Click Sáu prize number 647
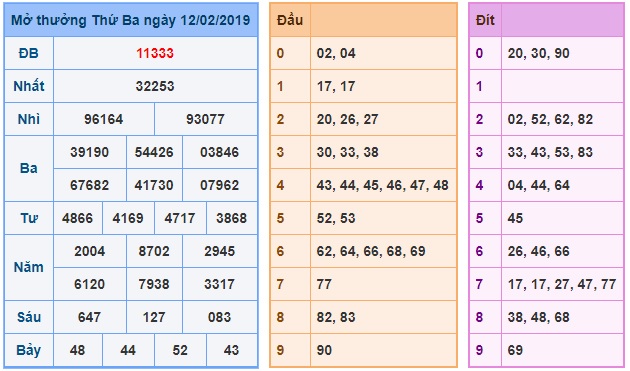This screenshot has width=630, height=371. [x=89, y=317]
